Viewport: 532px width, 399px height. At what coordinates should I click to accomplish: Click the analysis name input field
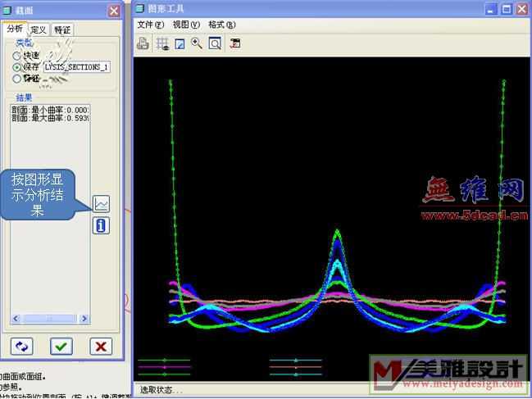click(77, 67)
